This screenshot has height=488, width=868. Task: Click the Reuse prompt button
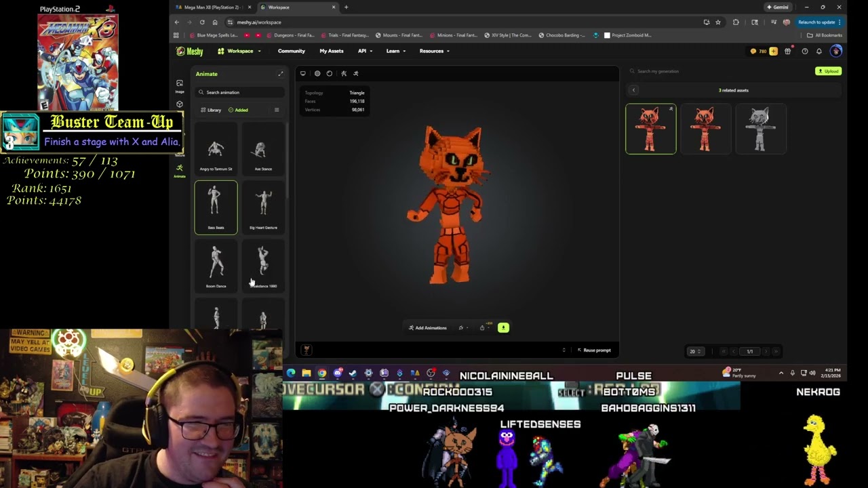(x=593, y=350)
